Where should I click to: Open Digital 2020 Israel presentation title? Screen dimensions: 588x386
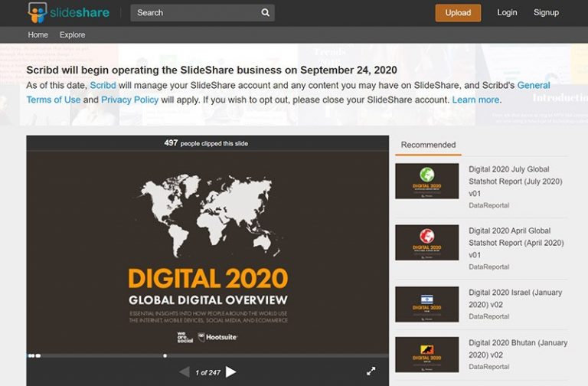pos(514,298)
